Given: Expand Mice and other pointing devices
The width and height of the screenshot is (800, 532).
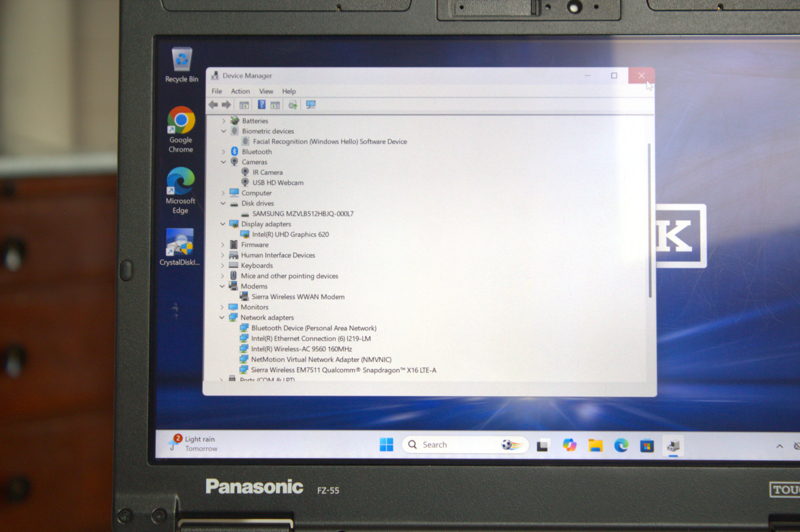Looking at the screenshot, I should pos(222,276).
